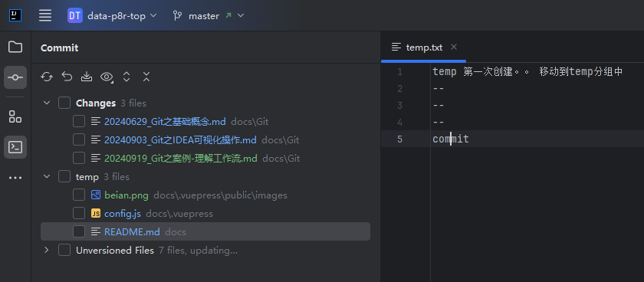This screenshot has width=644, height=282.
Task: Check the beian.png checkbox
Action: pyautogui.click(x=79, y=195)
